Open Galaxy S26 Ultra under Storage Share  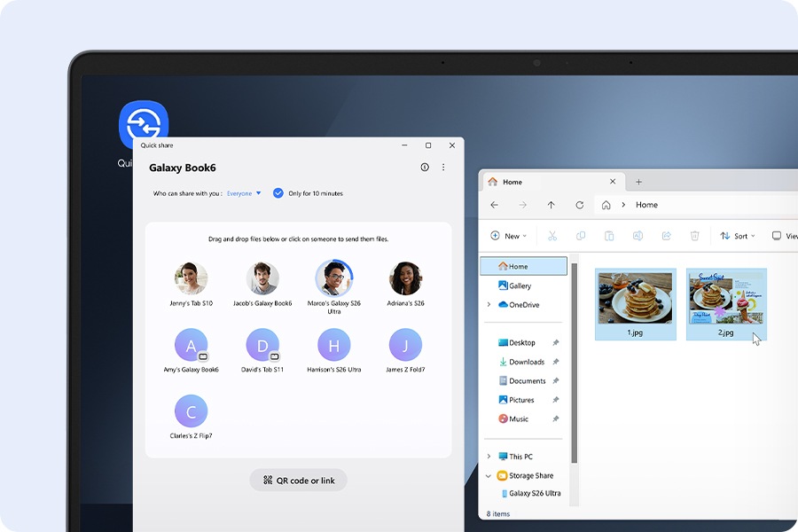point(531,493)
